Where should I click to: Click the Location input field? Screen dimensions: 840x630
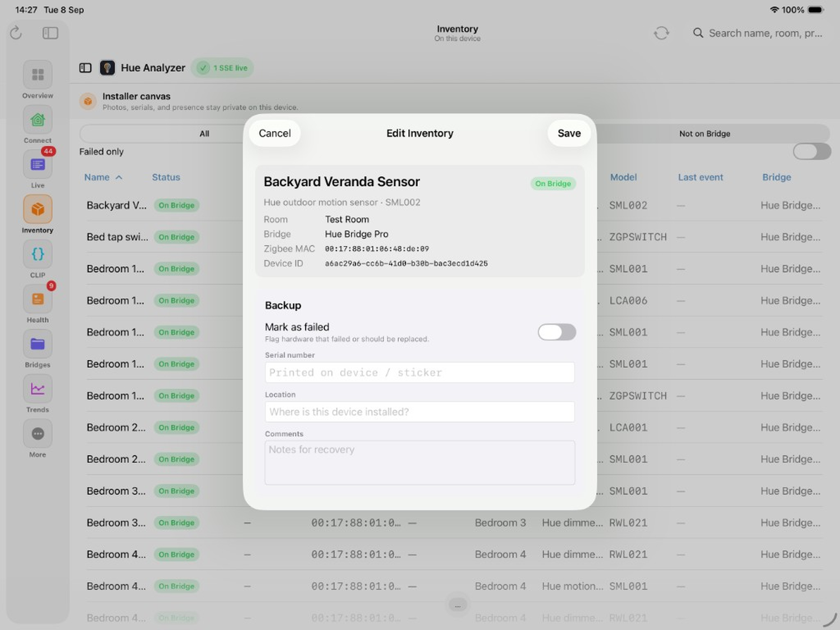pos(420,412)
